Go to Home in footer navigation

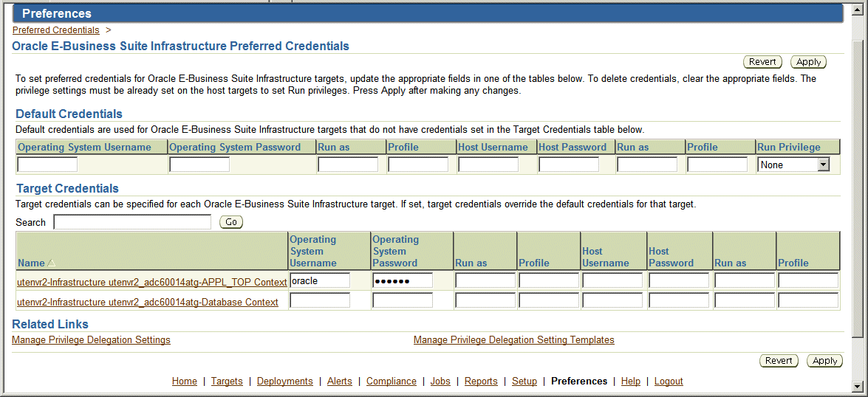185,381
